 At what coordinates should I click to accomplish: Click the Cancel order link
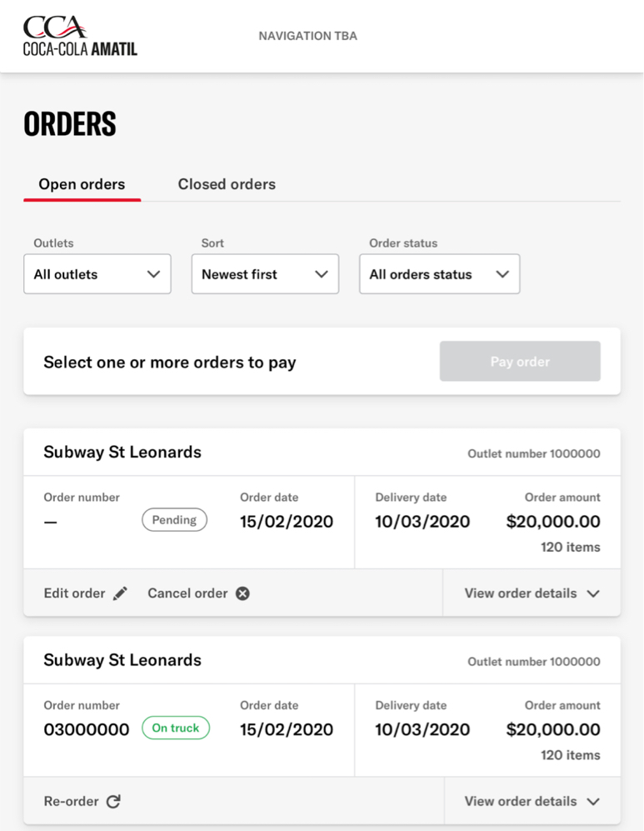pos(187,593)
